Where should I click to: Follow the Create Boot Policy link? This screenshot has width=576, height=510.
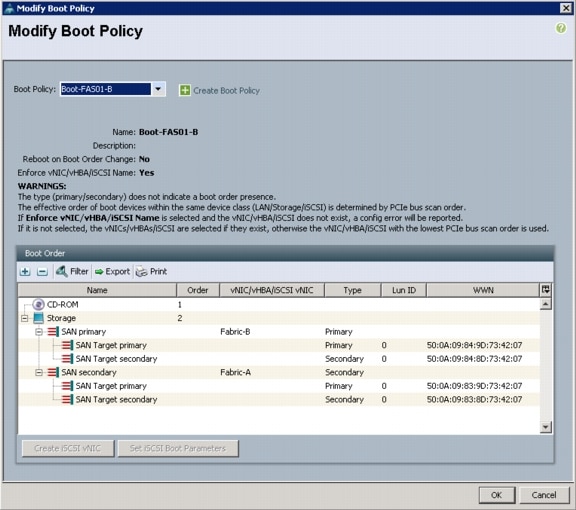(226, 90)
